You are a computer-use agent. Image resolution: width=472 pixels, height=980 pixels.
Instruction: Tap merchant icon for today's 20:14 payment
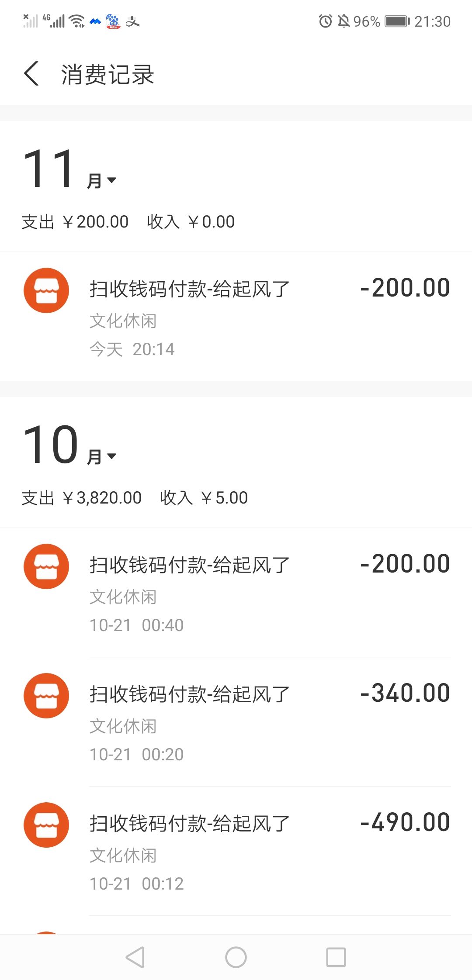(x=46, y=290)
